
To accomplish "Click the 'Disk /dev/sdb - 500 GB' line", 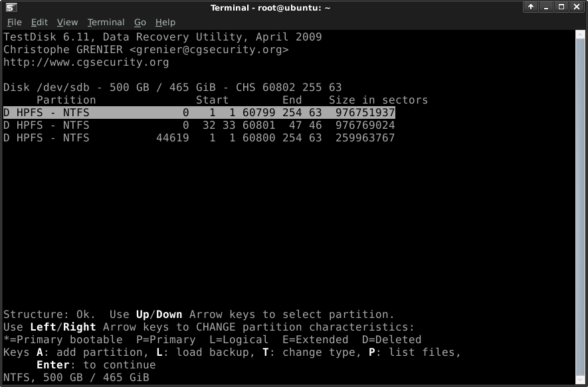I will (173, 88).
